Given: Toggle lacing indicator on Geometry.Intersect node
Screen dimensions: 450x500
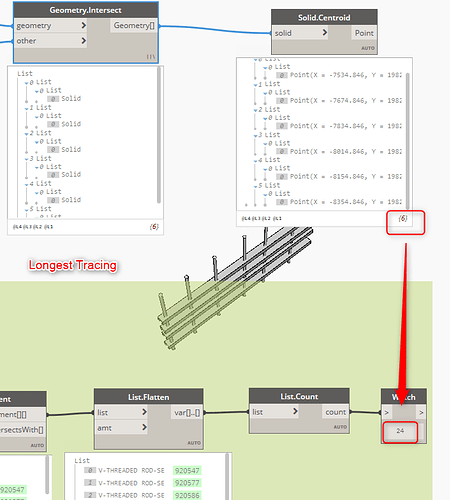Looking at the screenshot, I should pos(151,57).
